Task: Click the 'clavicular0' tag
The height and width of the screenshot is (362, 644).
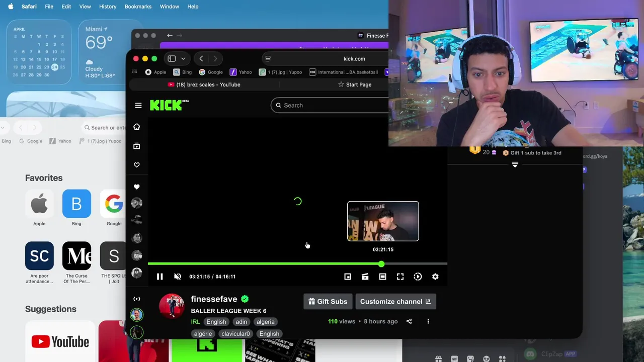Action: (x=235, y=334)
